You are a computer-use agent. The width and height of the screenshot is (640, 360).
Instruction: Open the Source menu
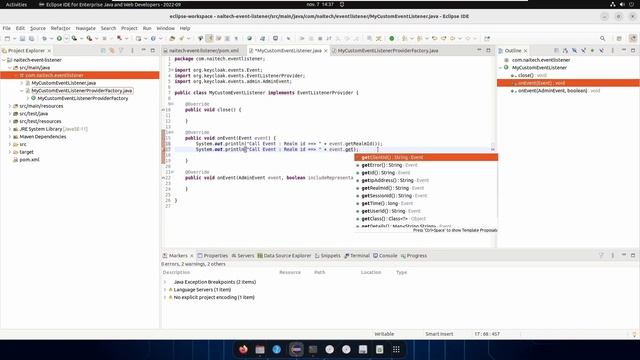(x=38, y=28)
